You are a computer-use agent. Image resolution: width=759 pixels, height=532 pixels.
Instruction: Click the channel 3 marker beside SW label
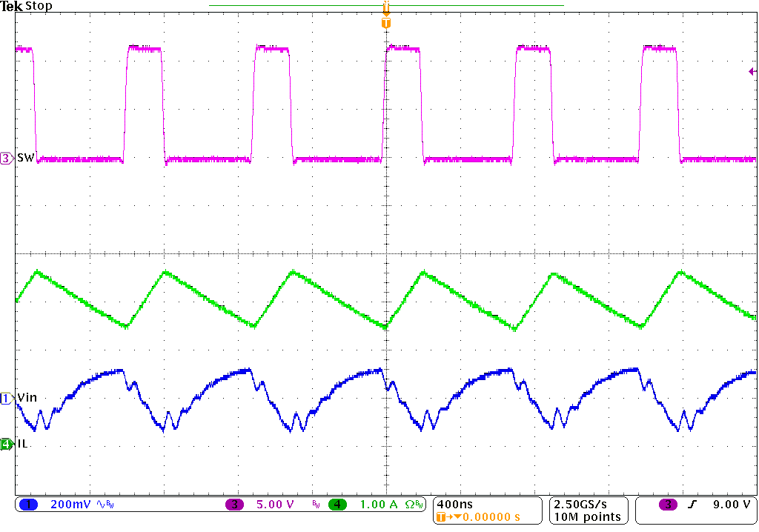pyautogui.click(x=4, y=157)
